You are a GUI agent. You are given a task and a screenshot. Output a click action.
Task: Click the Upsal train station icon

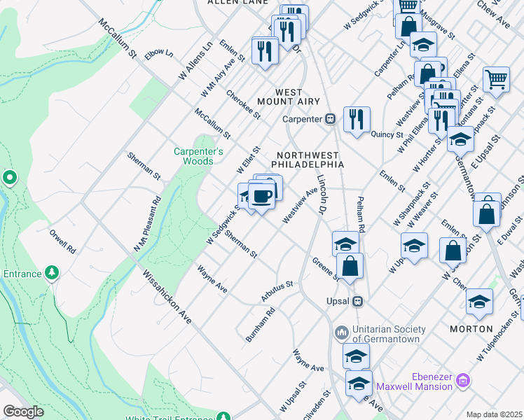click(x=358, y=302)
